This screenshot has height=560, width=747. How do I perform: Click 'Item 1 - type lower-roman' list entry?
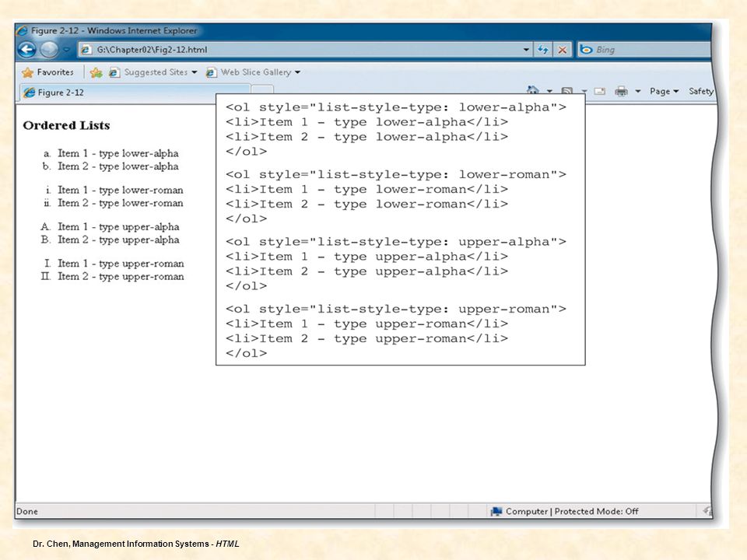[x=121, y=190]
